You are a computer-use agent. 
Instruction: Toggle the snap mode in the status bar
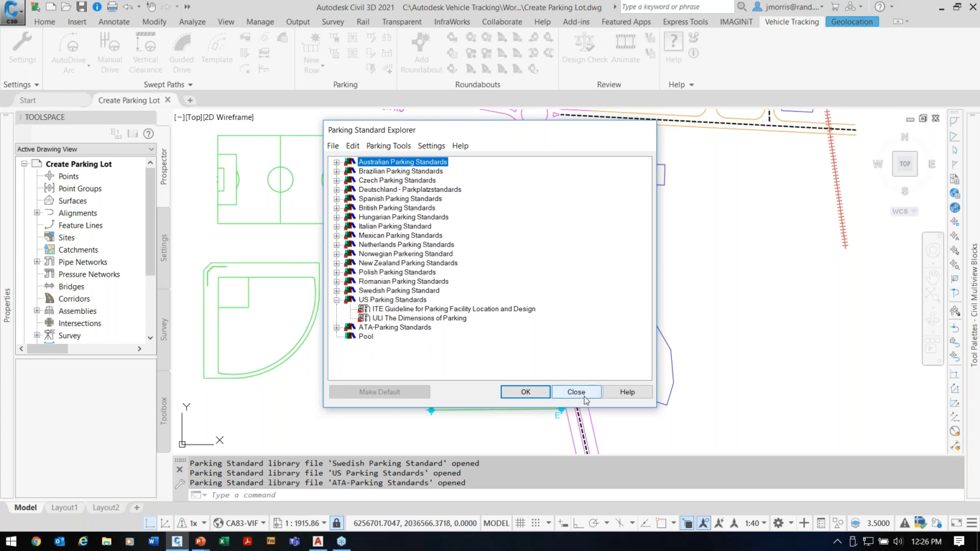(536, 523)
